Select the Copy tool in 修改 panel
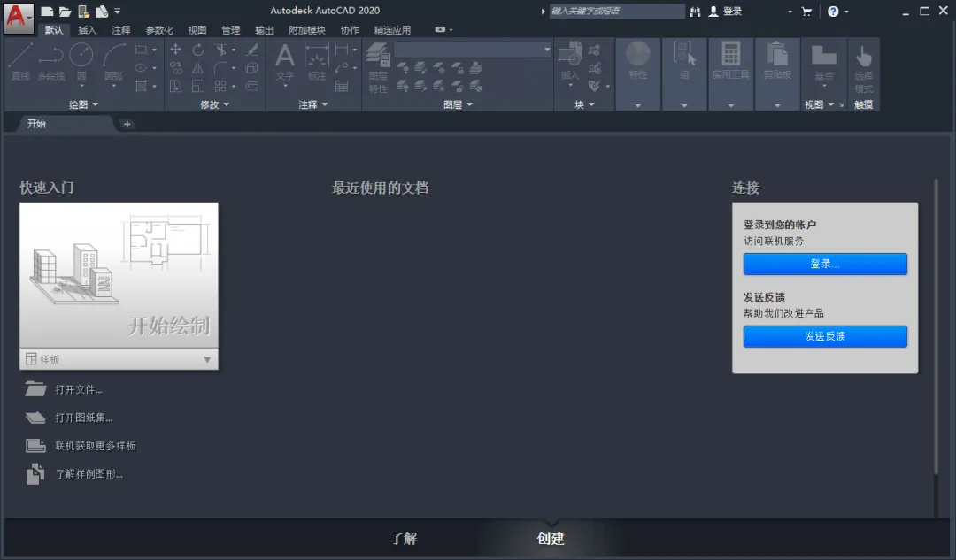Screen dimensions: 956x560 click(175, 68)
